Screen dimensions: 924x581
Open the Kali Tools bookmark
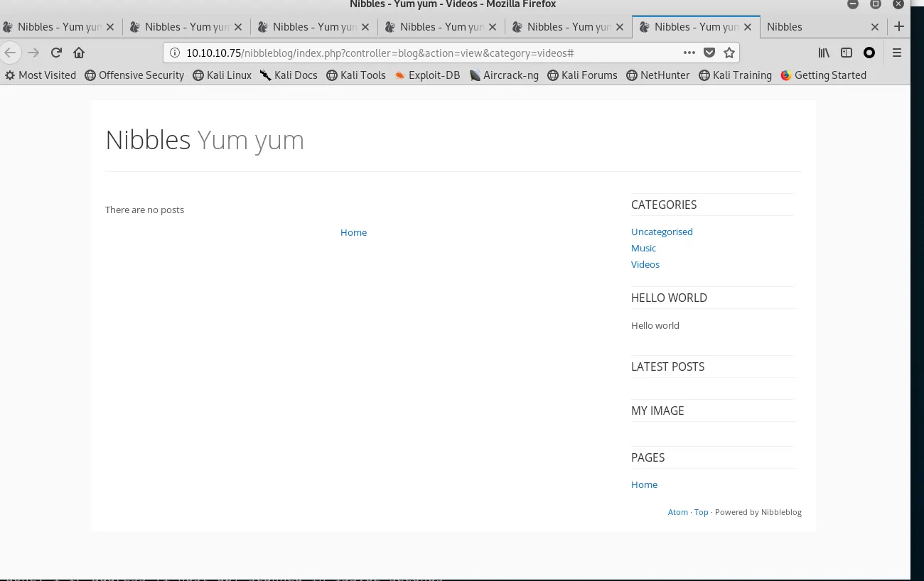(356, 75)
